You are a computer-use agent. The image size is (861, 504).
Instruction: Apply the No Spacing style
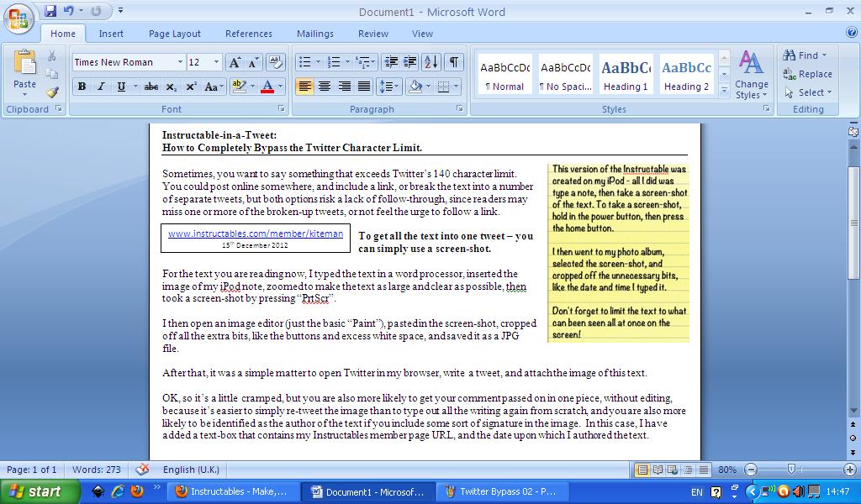[x=566, y=75]
